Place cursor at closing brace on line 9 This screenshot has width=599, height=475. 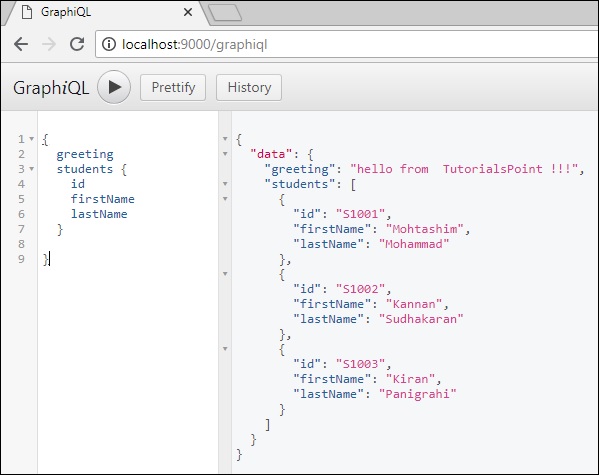pos(46,259)
